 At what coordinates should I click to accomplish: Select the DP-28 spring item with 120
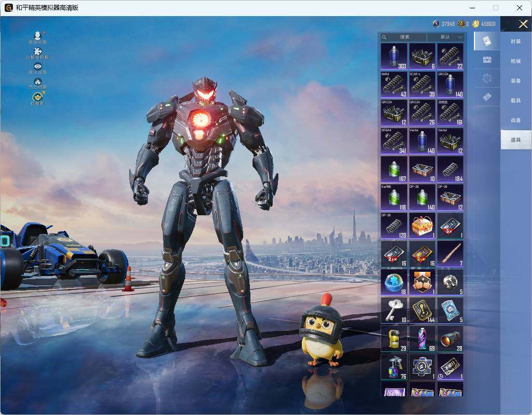(x=394, y=226)
